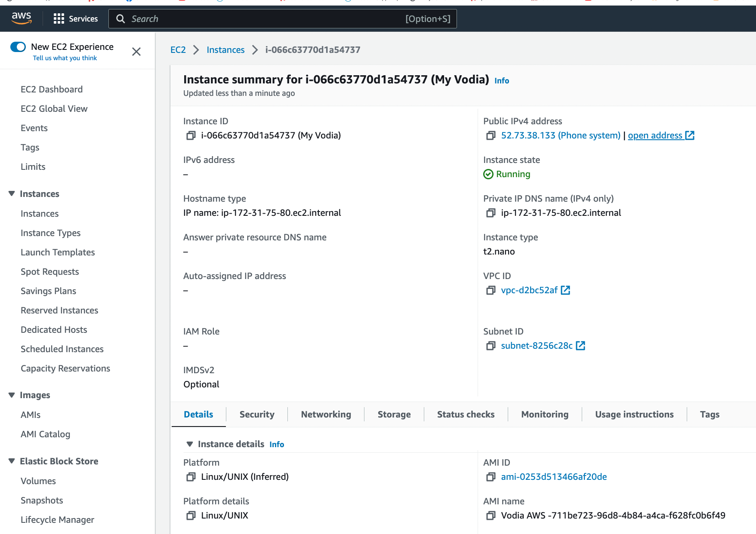Copy the AMI ID
Screen dimensions: 756x534
coord(491,477)
